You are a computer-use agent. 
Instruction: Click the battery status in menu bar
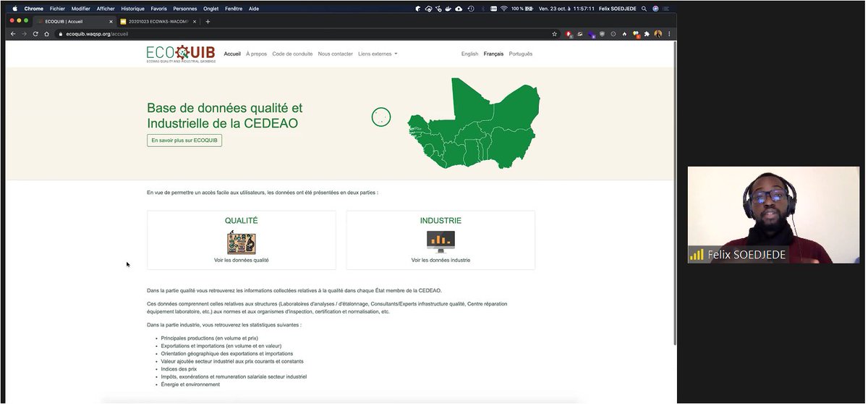[x=522, y=9]
